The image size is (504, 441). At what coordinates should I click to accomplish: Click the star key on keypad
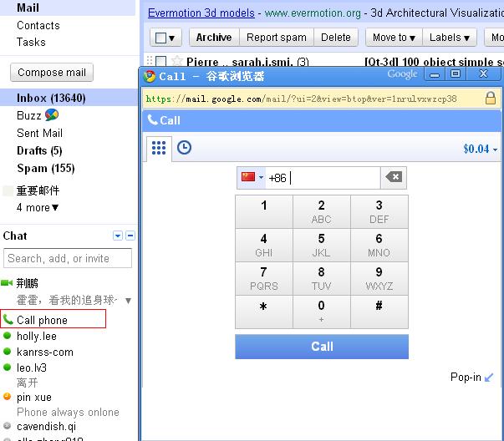(x=264, y=312)
